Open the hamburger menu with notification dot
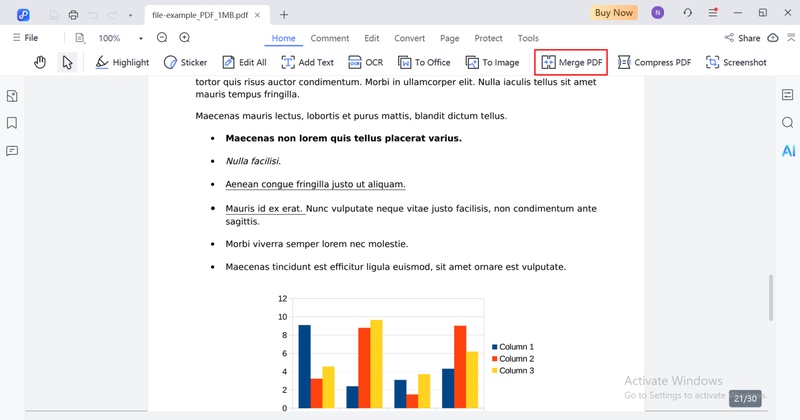 [713, 13]
